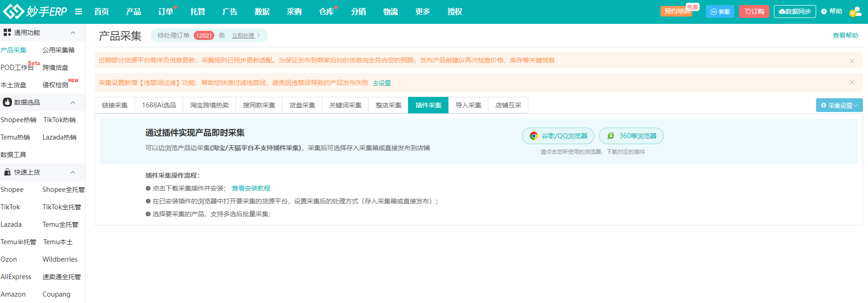Toggle the sidebar hamburger menu icon
Image resolution: width=868 pixels, height=303 pixels.
(78, 11)
